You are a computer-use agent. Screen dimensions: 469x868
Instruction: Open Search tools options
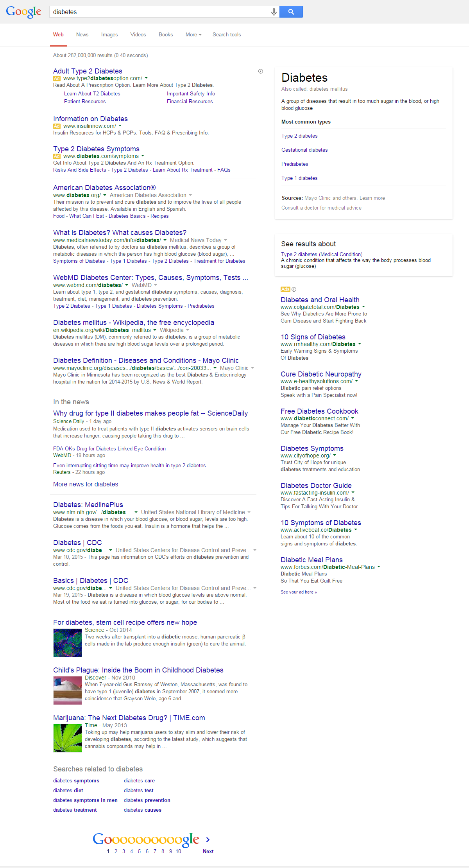(227, 35)
